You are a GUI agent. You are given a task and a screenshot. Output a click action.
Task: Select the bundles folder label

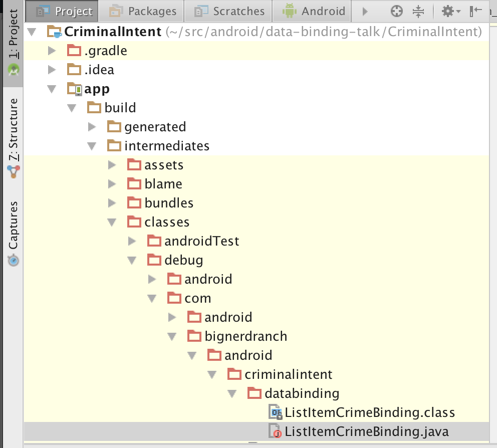tap(169, 203)
